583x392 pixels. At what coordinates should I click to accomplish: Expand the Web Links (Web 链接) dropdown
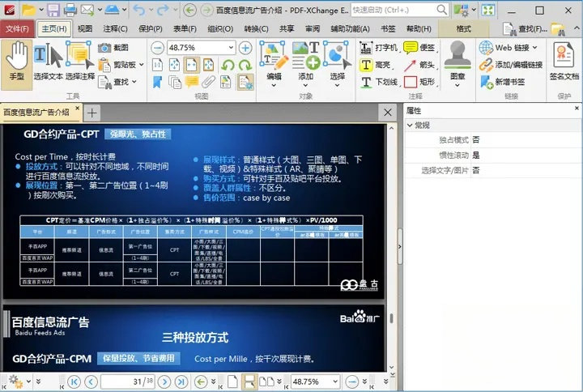[534, 48]
